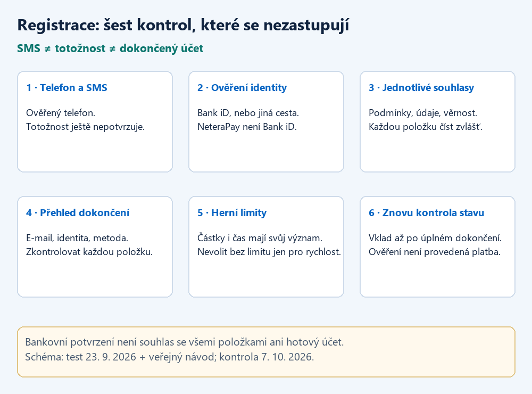Screen dimensions: 532x394
Task: Click the line 'Zkontrolovat každou položku.'
Action: 89,252
